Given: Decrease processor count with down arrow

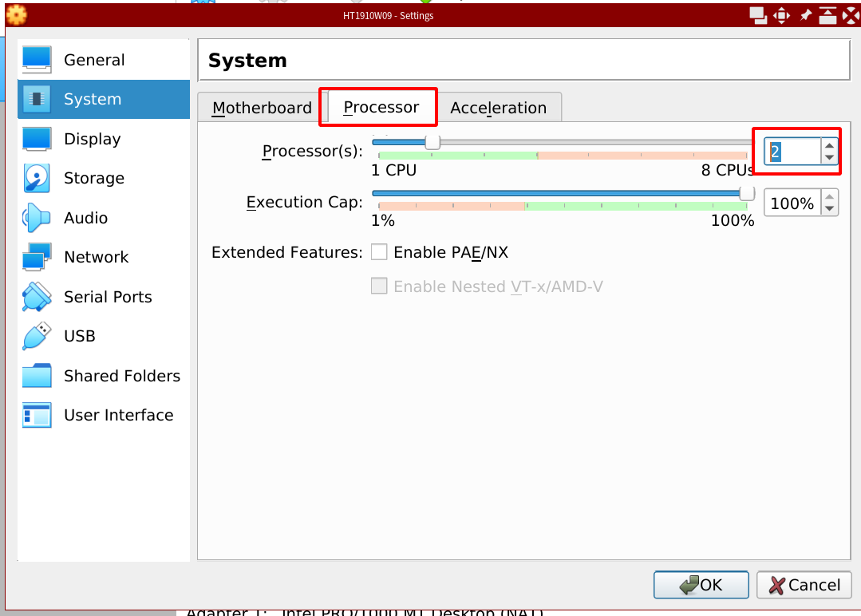Looking at the screenshot, I should [x=830, y=157].
